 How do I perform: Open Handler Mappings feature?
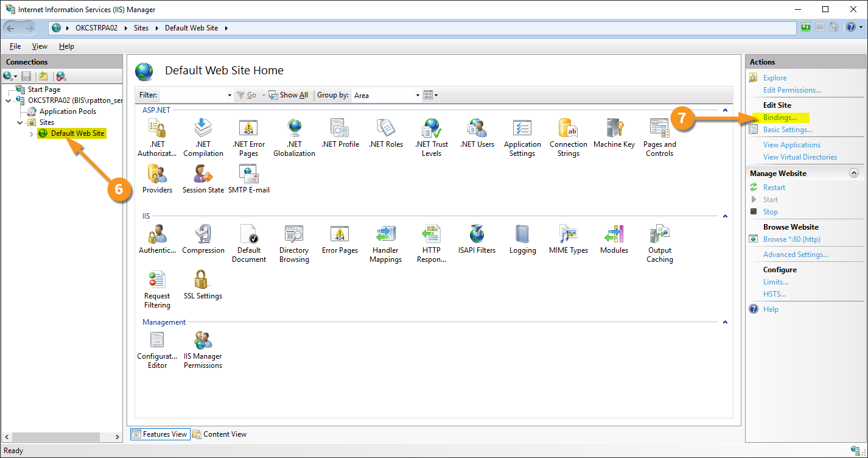point(385,244)
